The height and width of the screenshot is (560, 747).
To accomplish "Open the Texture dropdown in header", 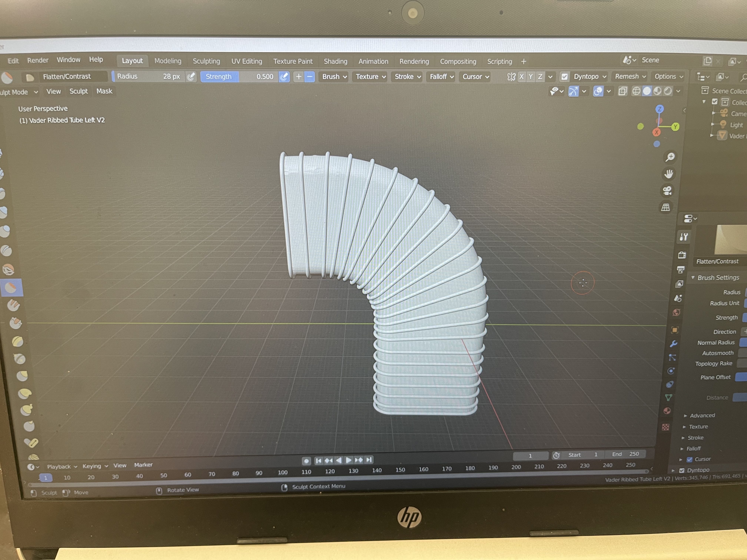I will coord(371,77).
